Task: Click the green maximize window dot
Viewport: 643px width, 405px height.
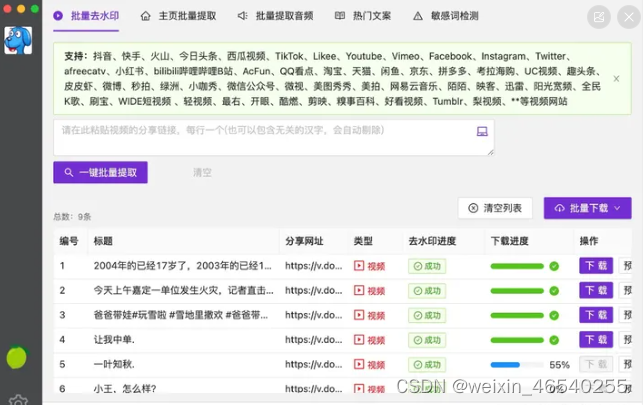Action: pos(35,9)
